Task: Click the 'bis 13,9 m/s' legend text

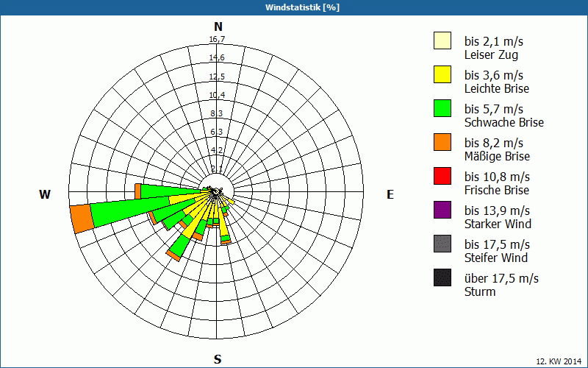Action: (497, 210)
